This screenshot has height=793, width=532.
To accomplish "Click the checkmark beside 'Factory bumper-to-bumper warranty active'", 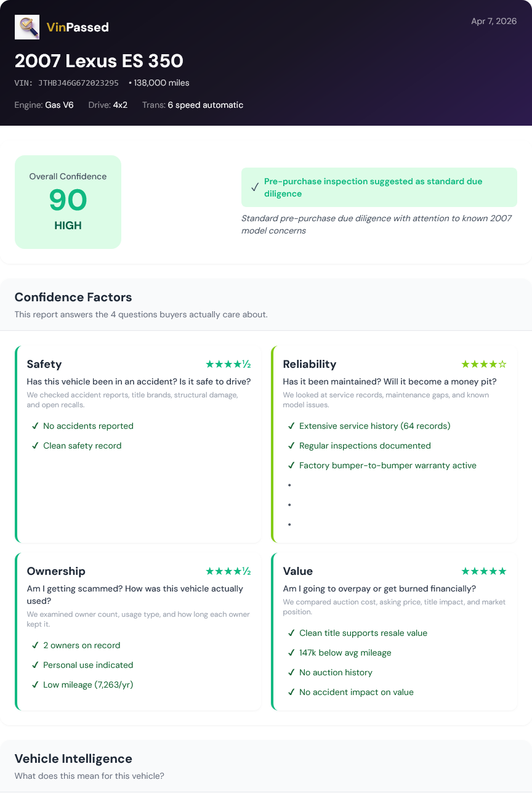I will (x=291, y=465).
